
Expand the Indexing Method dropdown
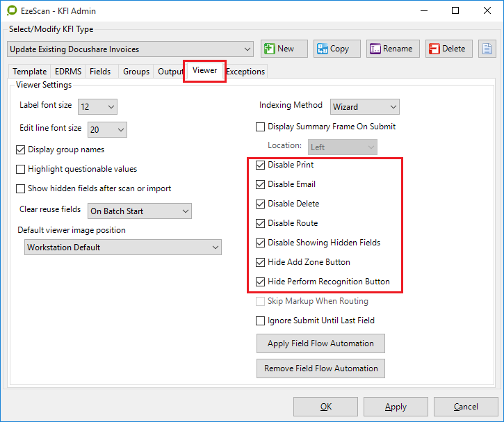click(364, 107)
